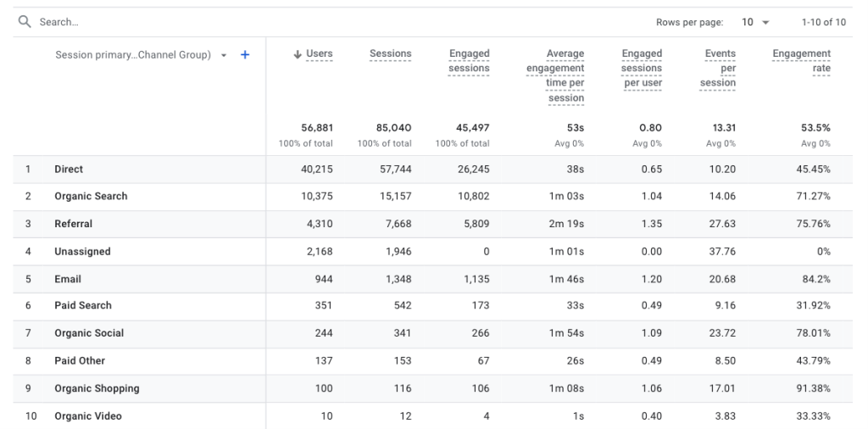Click the plus icon to add dimension
This screenshot has width=868, height=429.
click(245, 55)
